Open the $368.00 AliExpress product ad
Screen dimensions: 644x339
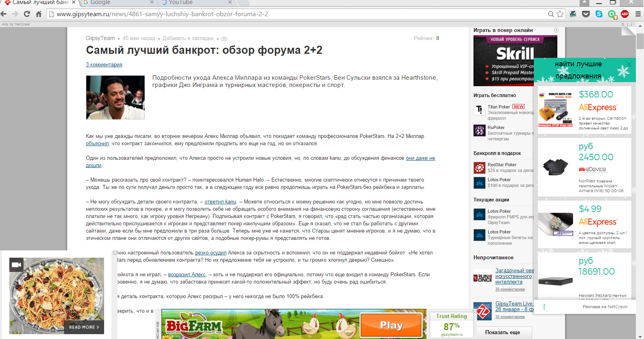[584, 111]
